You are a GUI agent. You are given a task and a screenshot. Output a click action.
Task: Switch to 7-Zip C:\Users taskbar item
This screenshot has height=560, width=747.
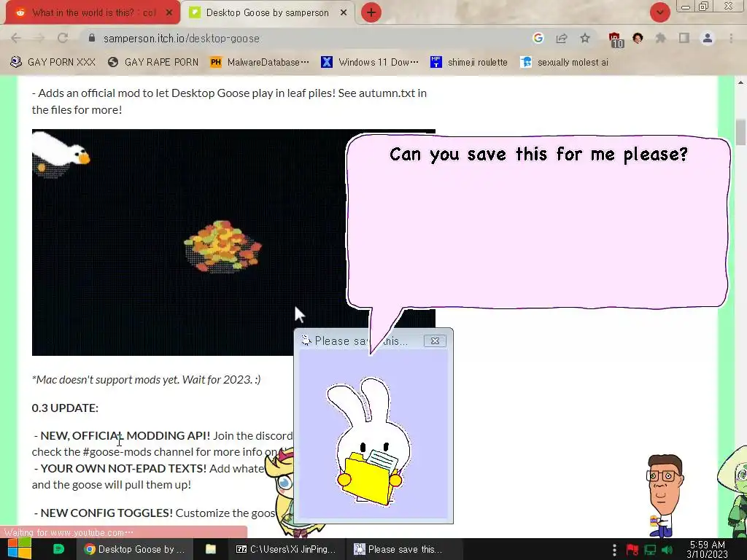(286, 549)
